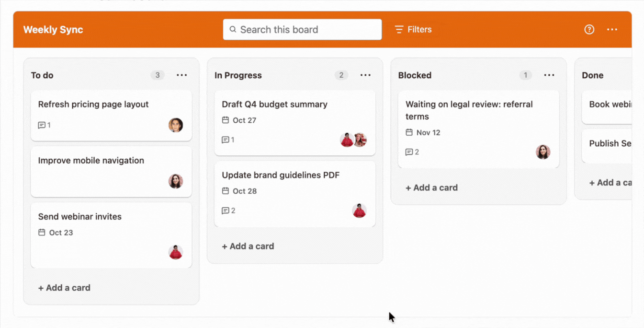
Task: Click calendar icon next to Nov 12
Action: [x=409, y=132]
